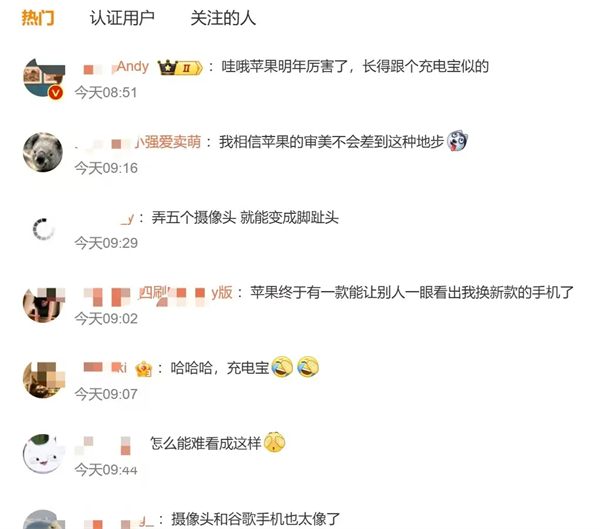This screenshot has width=600, height=529.
Task: Open avatar of the 09:07 commenter
Action: 43,379
